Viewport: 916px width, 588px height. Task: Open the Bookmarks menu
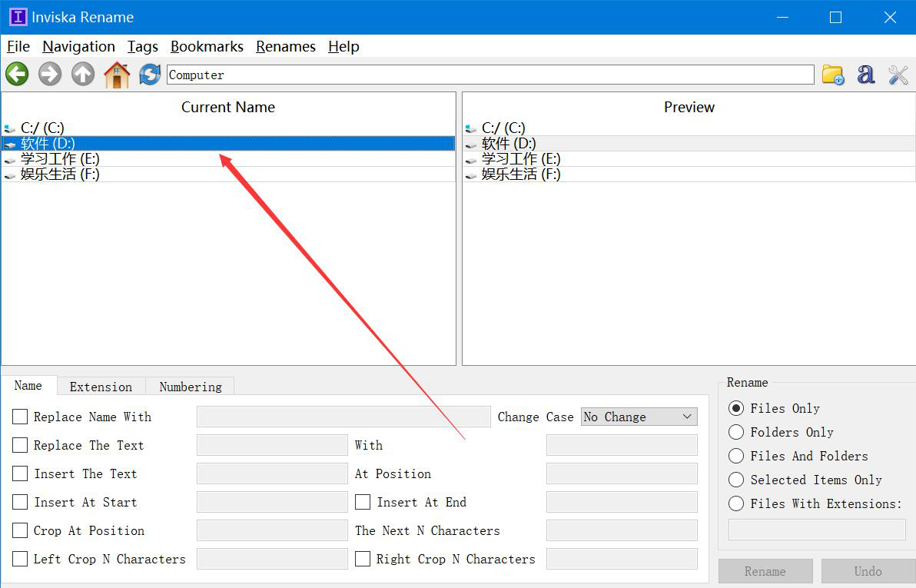pyautogui.click(x=207, y=46)
